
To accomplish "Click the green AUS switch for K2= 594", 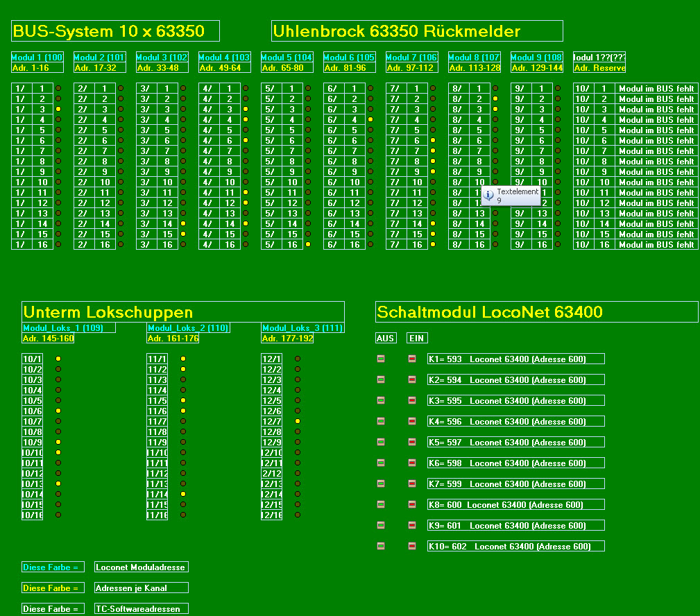I will tap(381, 379).
